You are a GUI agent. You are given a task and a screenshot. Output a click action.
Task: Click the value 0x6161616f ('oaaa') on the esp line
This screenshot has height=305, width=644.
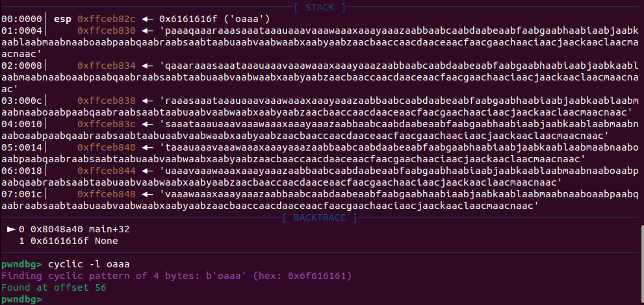[196, 19]
